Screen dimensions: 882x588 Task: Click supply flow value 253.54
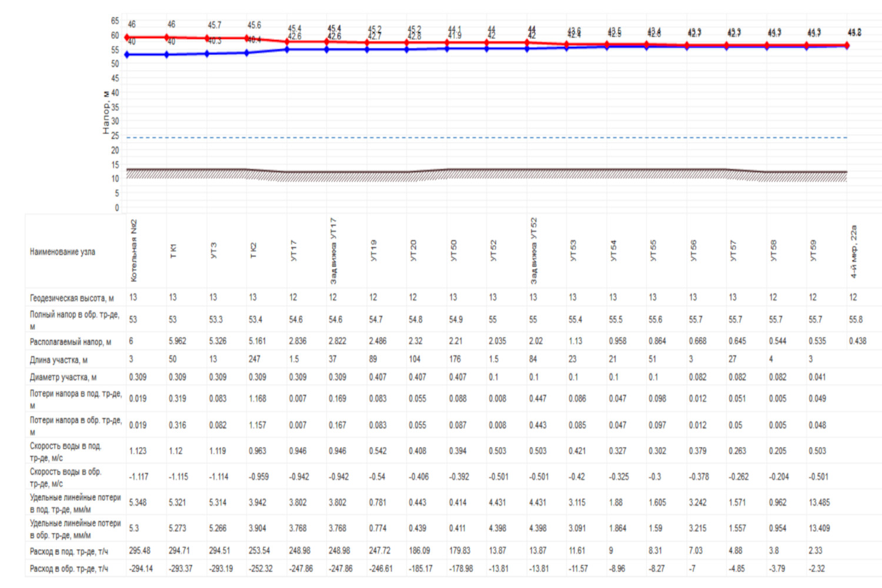pos(259,551)
